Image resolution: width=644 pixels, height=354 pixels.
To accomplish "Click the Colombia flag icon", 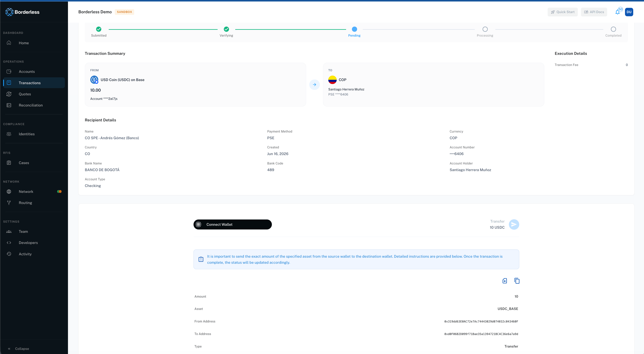I will point(332,80).
